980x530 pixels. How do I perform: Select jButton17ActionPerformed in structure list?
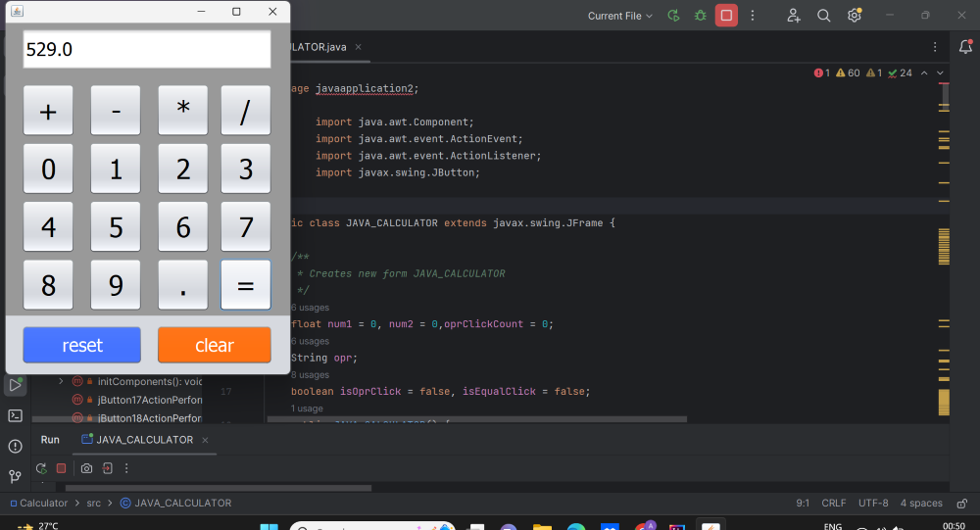coord(137,400)
